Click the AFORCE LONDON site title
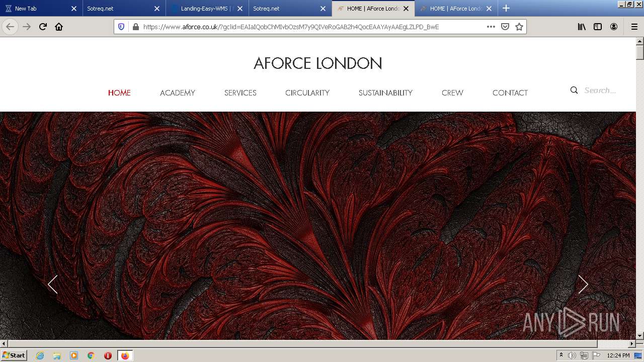This screenshot has width=644, height=362. coord(318,63)
